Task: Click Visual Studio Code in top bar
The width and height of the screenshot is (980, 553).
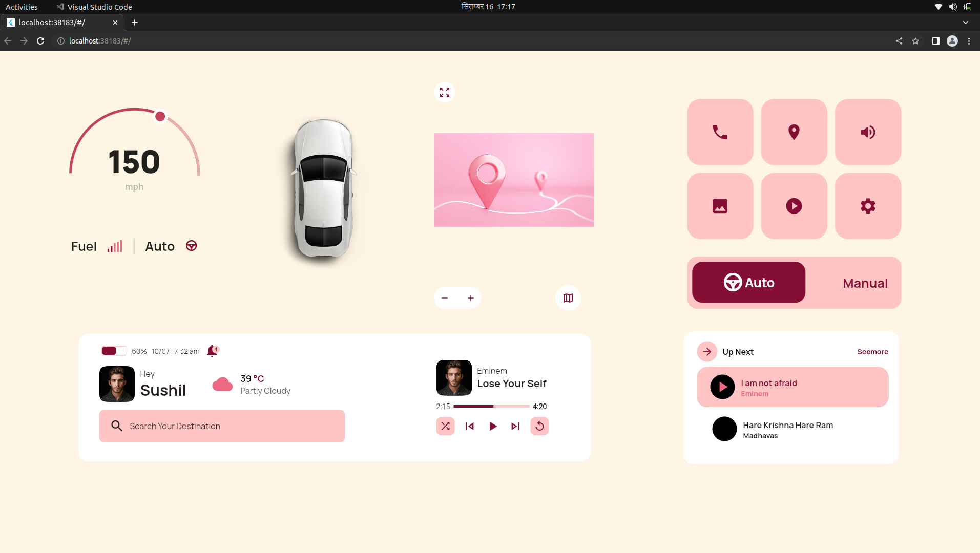Action: tap(94, 7)
